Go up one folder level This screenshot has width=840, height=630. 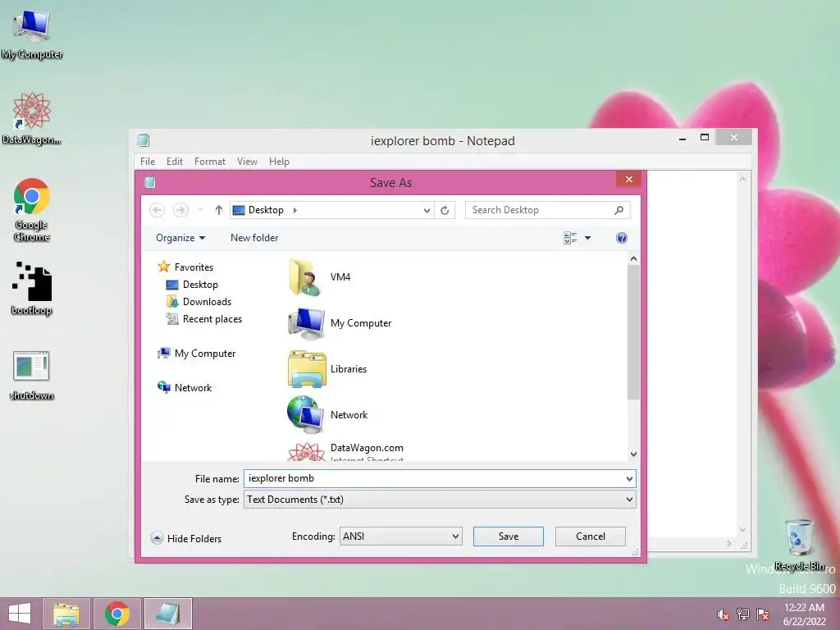coord(218,210)
